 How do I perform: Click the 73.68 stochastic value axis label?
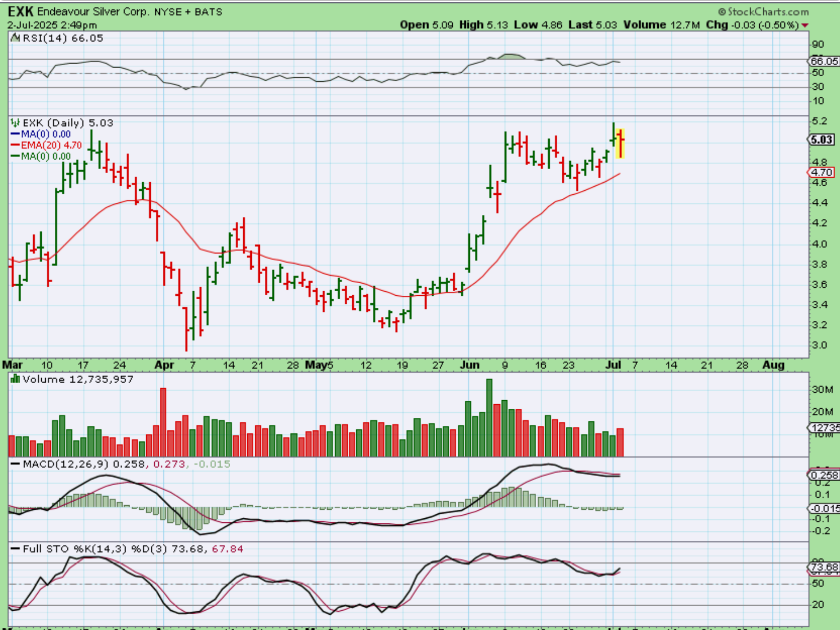click(x=824, y=567)
